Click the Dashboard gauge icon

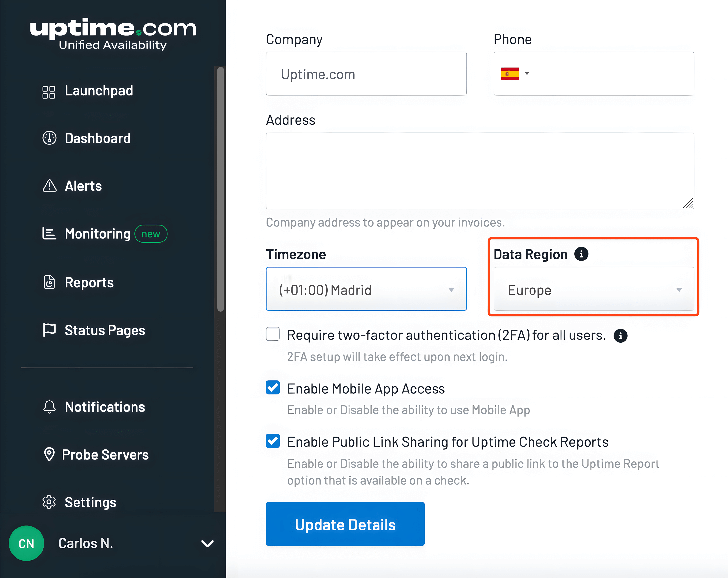point(49,138)
